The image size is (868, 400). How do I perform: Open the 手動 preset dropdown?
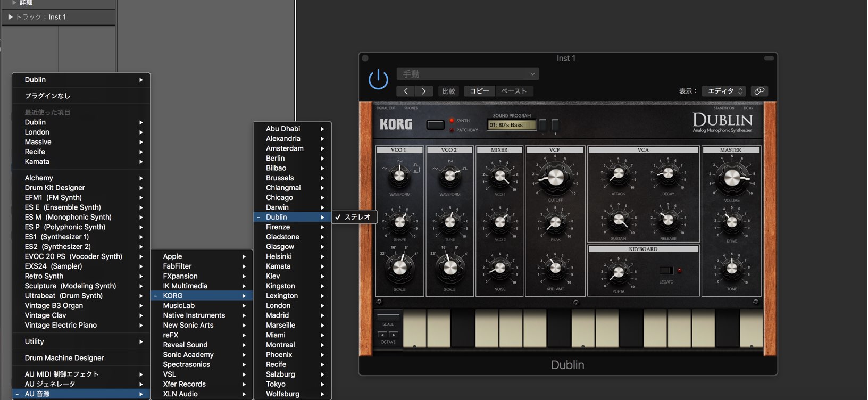click(x=468, y=74)
